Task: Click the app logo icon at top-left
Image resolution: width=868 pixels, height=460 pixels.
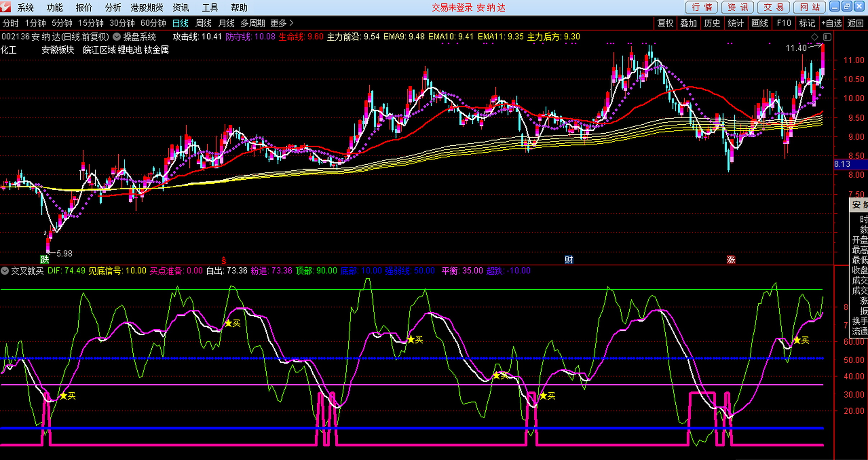Action: (6, 7)
